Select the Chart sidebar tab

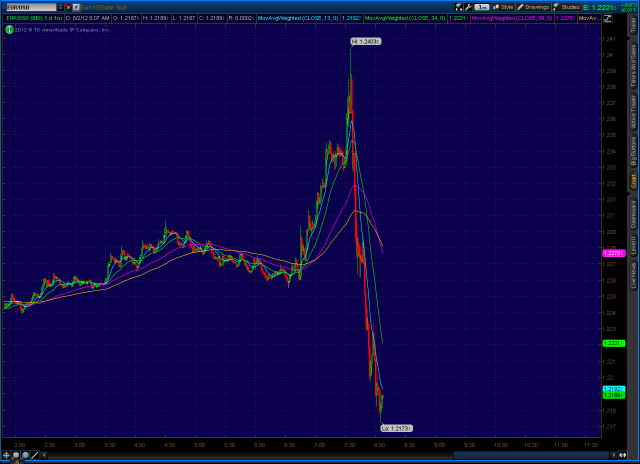[633, 181]
